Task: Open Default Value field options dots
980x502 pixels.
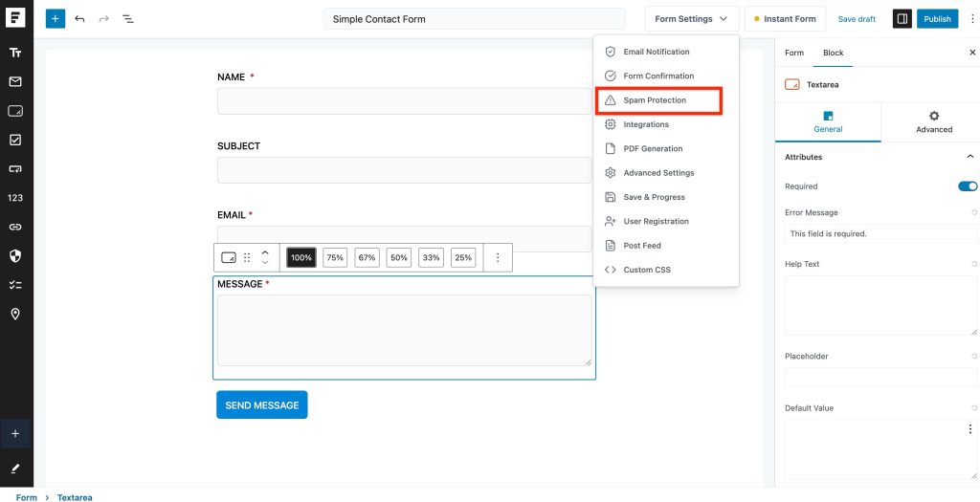Action: tap(970, 429)
